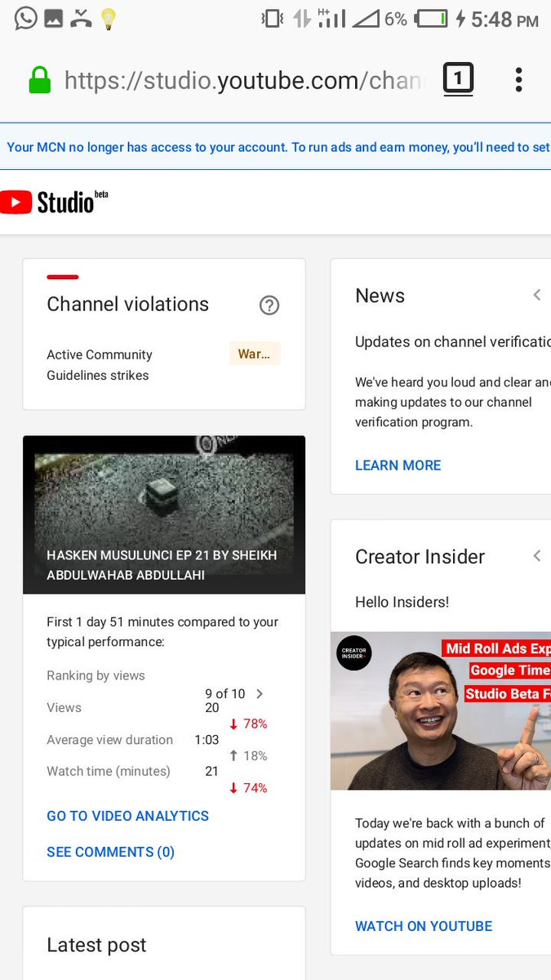Image resolution: width=551 pixels, height=980 pixels.
Task: Click the 74% watch time decrease value
Action: 248,788
